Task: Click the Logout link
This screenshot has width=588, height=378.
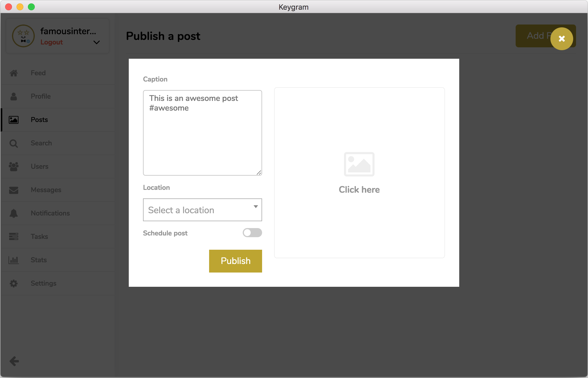Action: coord(52,42)
